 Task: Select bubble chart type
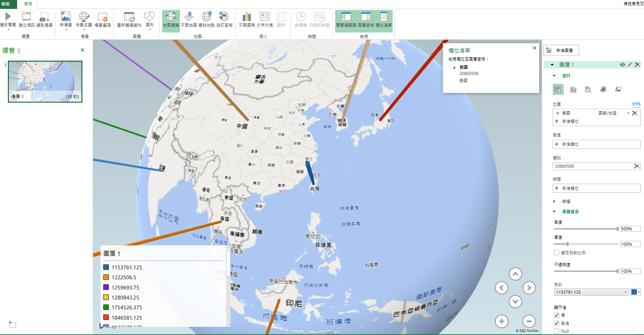[588, 89]
